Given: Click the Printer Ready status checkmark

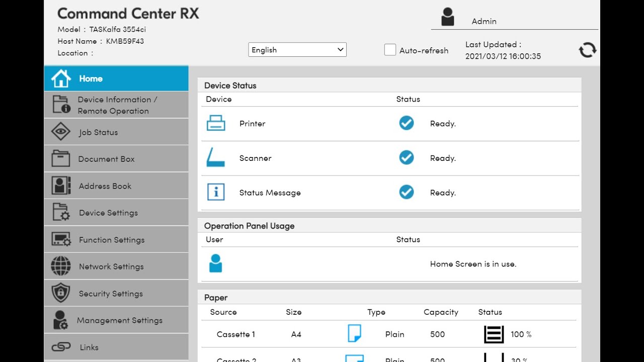Looking at the screenshot, I should pyautogui.click(x=407, y=123).
